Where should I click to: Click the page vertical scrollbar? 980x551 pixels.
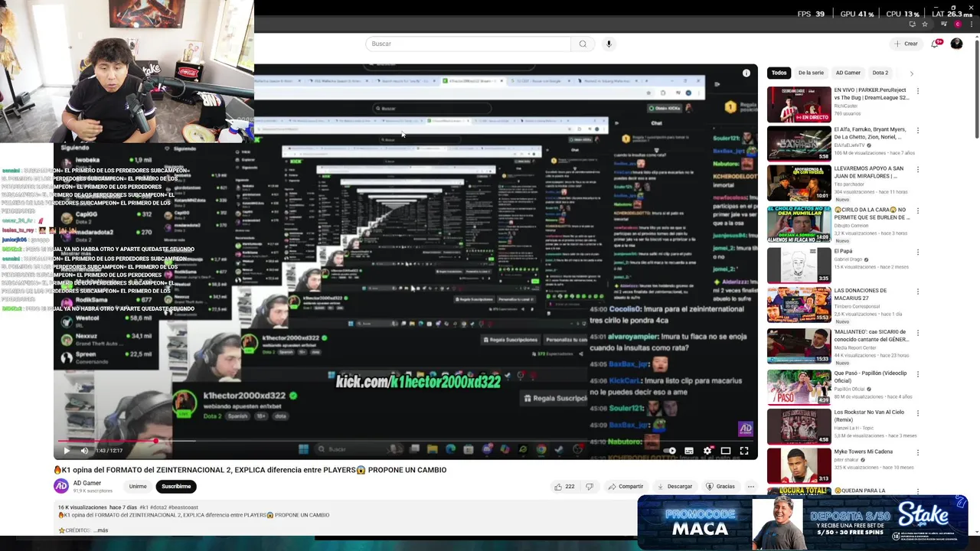point(976,88)
